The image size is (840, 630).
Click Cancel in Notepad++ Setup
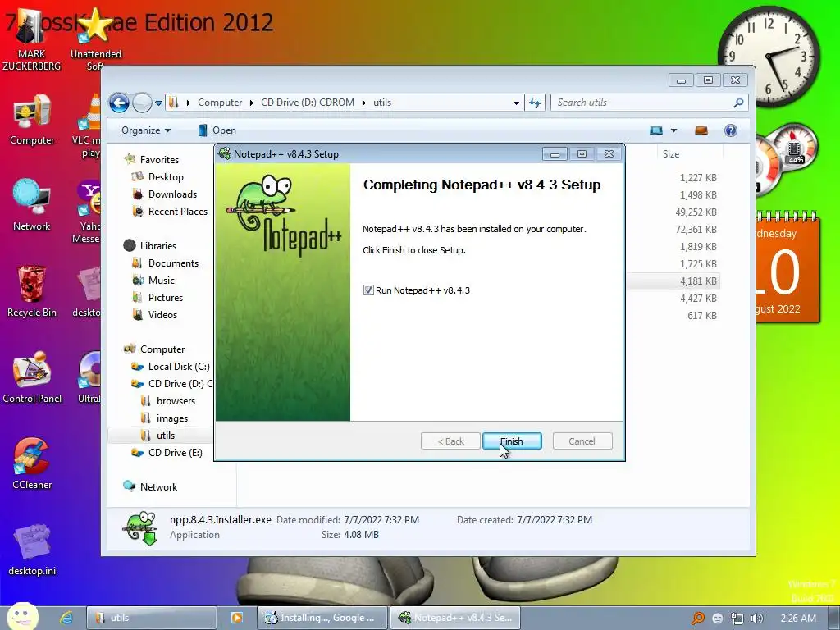pyautogui.click(x=582, y=441)
